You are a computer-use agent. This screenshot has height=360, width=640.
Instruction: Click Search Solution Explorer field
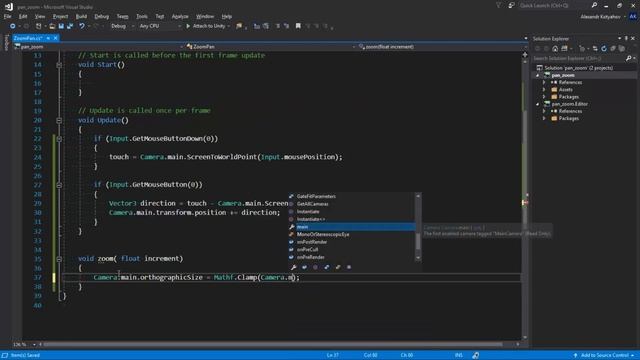[579, 59]
